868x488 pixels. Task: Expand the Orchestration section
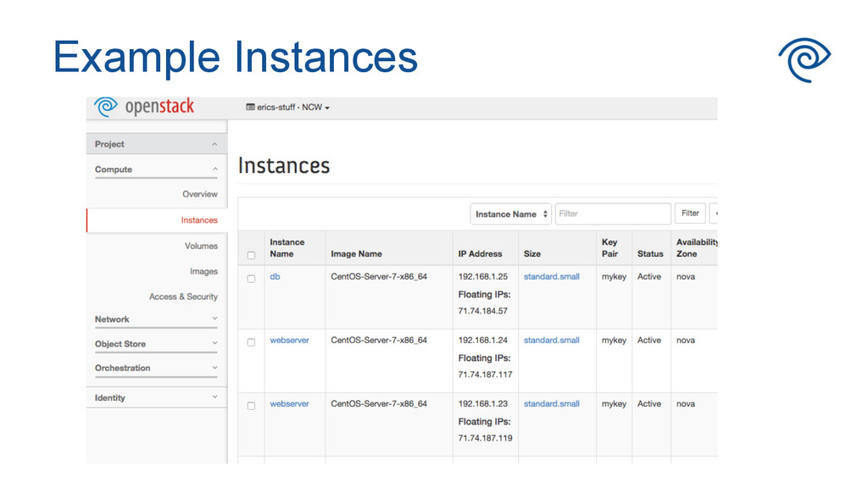click(156, 368)
